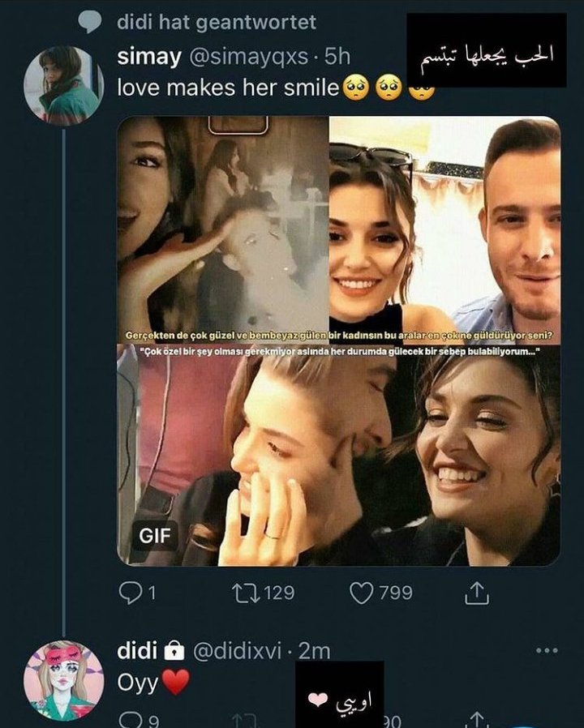Click the tweet text "love makes her smile"
The width and height of the screenshot is (584, 728).
tap(227, 88)
